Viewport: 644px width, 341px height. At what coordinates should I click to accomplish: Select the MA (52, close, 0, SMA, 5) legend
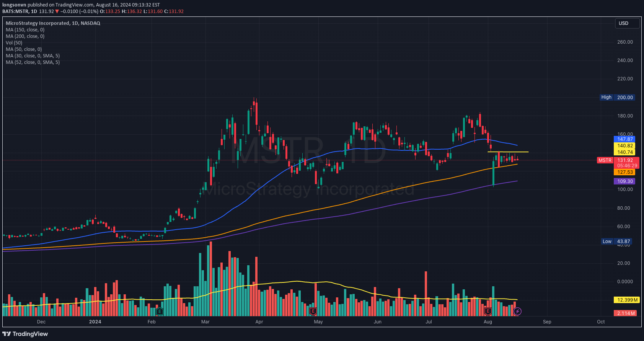pyautogui.click(x=33, y=62)
